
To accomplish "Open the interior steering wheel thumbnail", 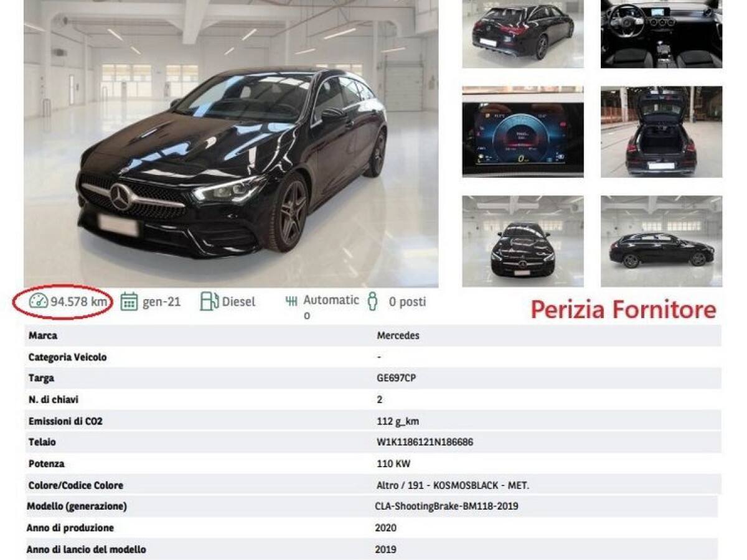I will click(x=661, y=34).
